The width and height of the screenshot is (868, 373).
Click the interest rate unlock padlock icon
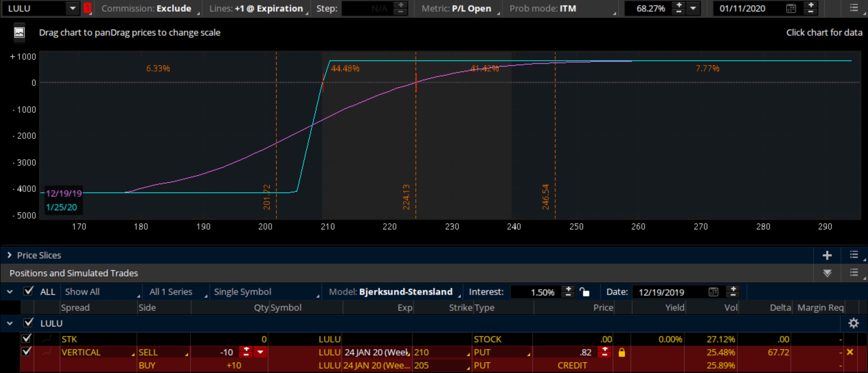point(585,292)
